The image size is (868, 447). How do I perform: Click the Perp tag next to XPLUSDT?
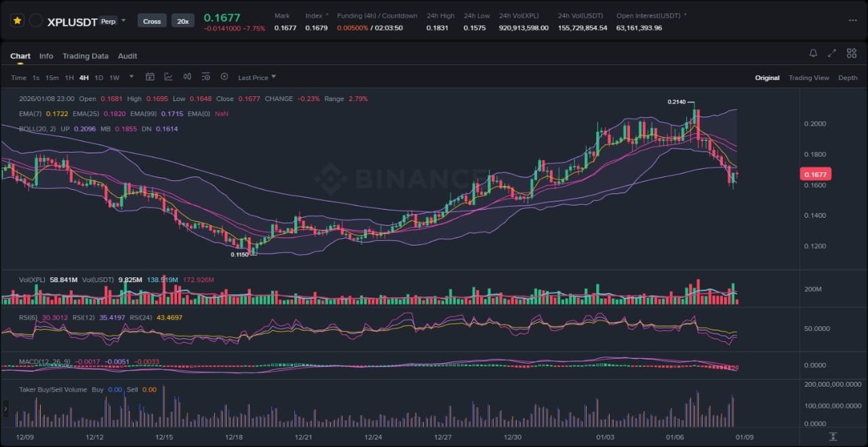tap(108, 21)
